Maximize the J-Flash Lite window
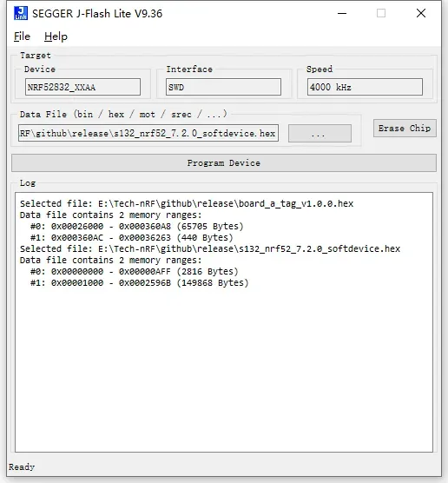 [381, 13]
